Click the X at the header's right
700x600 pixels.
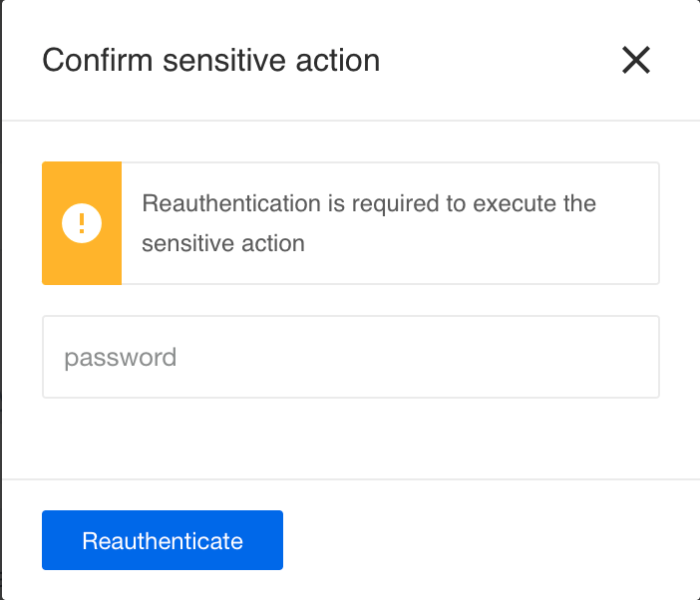pos(636,60)
